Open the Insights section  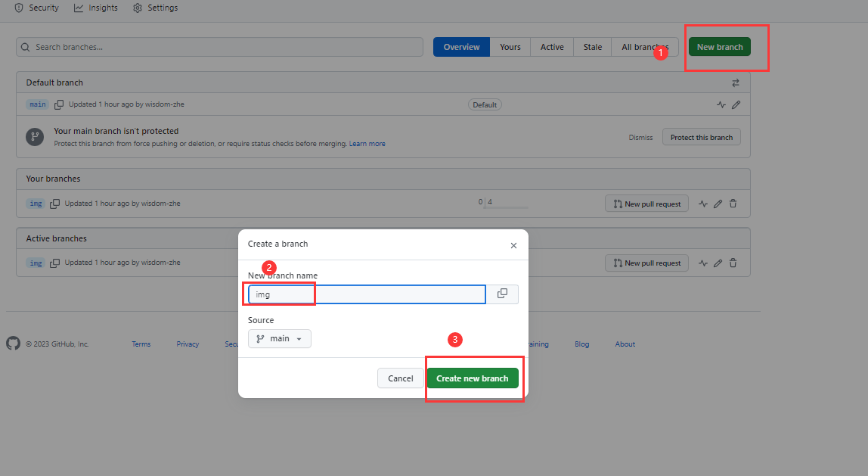click(95, 8)
